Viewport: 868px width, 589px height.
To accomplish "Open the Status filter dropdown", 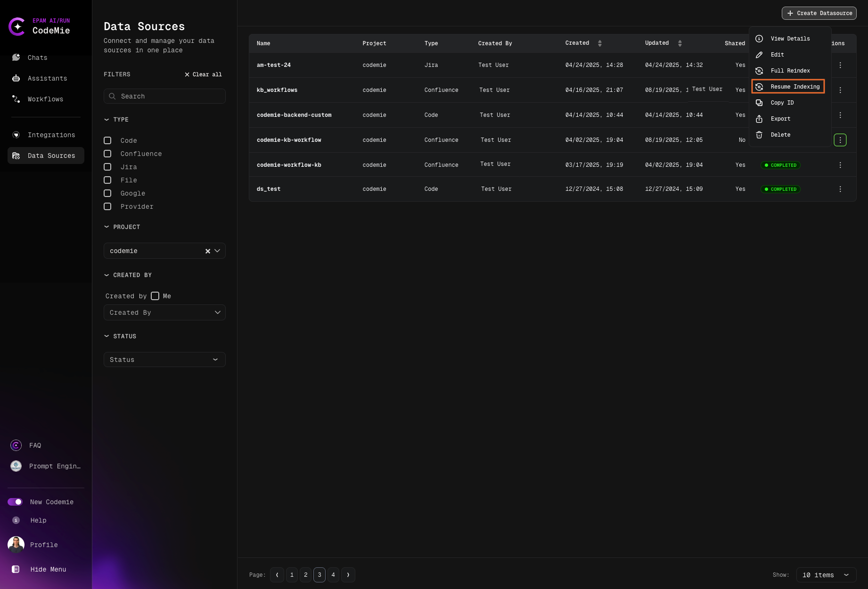I will pyautogui.click(x=164, y=360).
